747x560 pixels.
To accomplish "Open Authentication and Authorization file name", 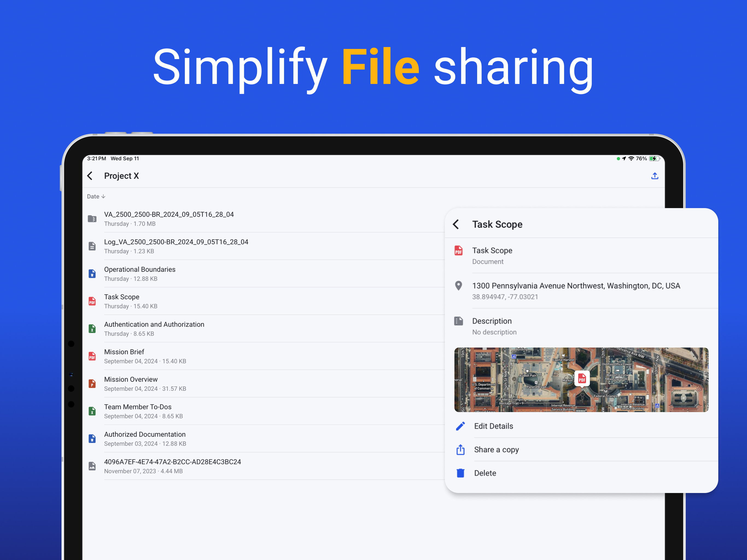I will pos(154,324).
